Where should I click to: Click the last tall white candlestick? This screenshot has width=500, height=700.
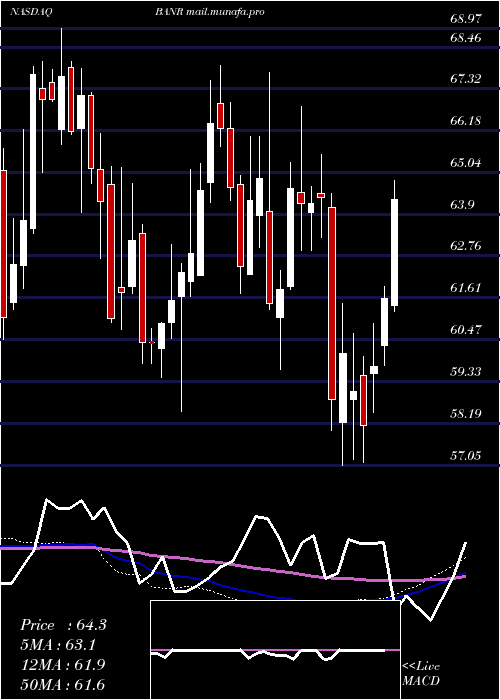(395, 252)
